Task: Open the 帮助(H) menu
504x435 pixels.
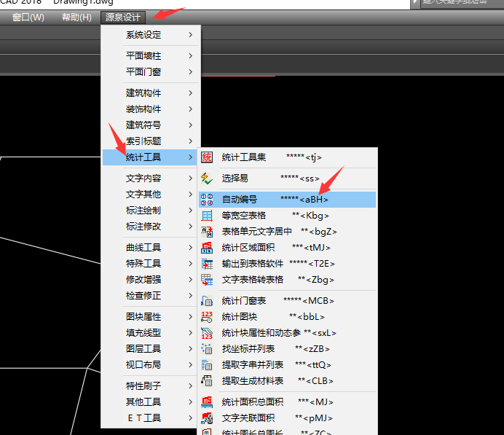Action: [x=76, y=17]
